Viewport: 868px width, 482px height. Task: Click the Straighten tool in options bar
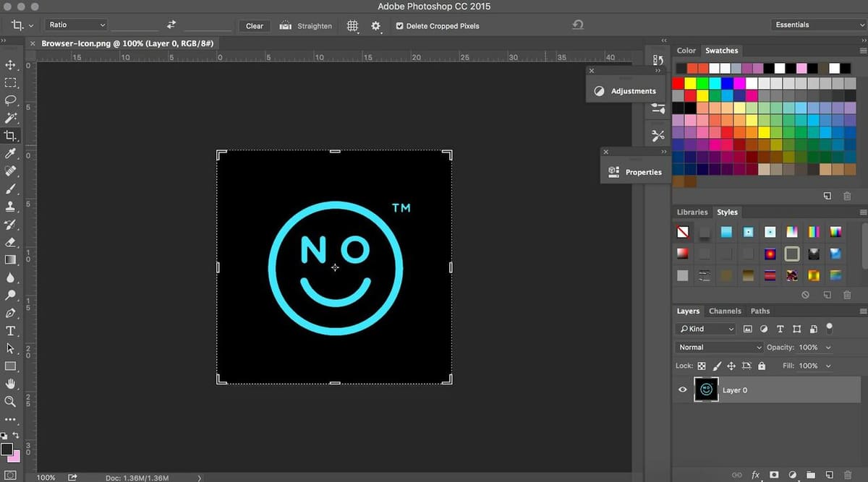point(306,25)
